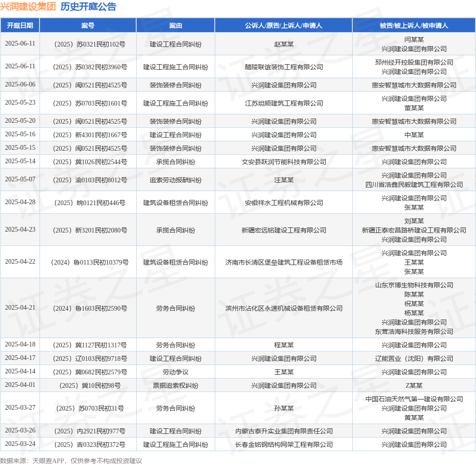Click defendant 中某某
The height and width of the screenshot is (465, 476).
tap(414, 135)
